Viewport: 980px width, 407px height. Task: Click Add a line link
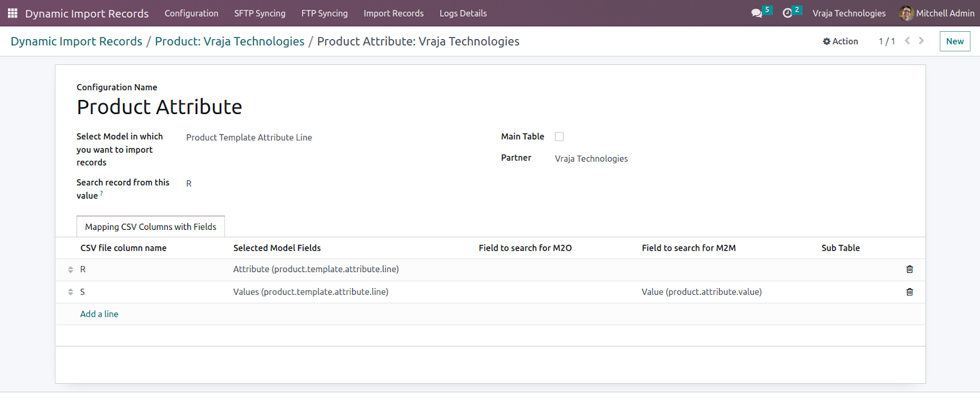pyautogui.click(x=99, y=314)
